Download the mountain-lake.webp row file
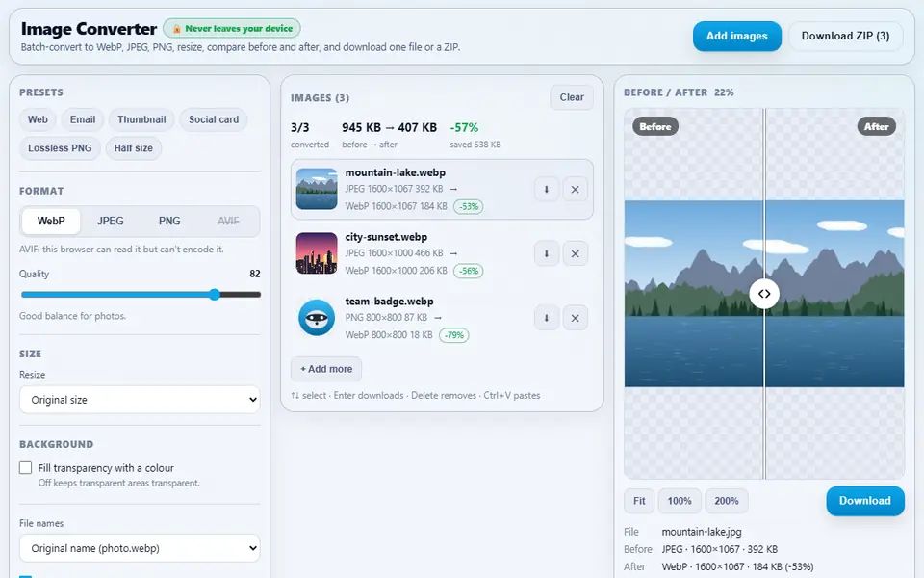This screenshot has height=578, width=924. pyautogui.click(x=547, y=190)
